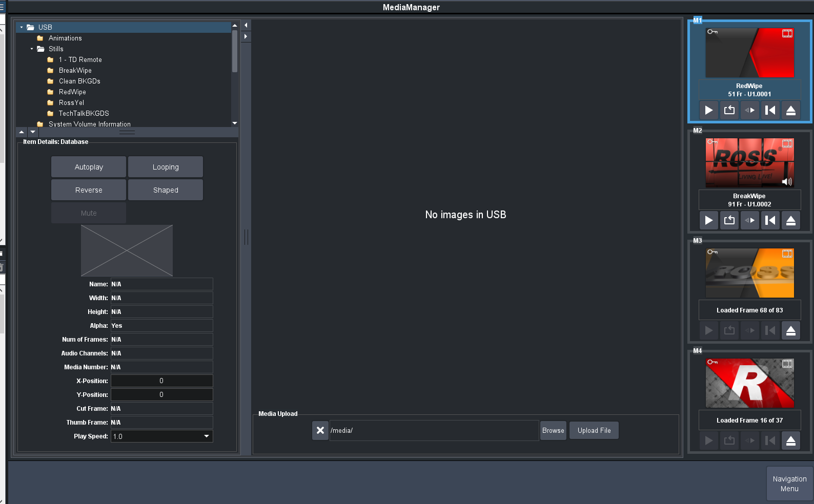Move tree pane divider up arrow

22,132
